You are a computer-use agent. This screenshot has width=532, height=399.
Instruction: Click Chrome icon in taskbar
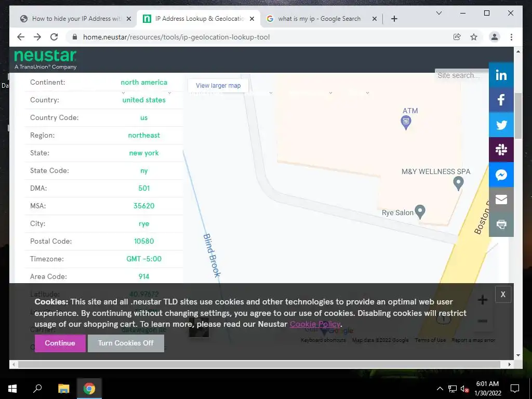(x=89, y=389)
